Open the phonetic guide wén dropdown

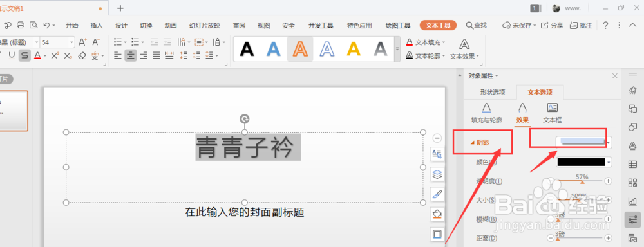tap(102, 55)
